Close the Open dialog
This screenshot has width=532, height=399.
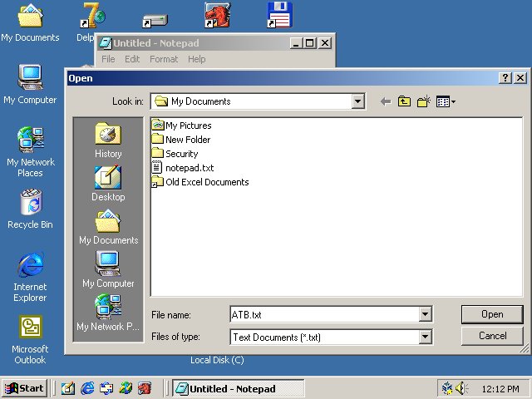pyautogui.click(x=520, y=78)
